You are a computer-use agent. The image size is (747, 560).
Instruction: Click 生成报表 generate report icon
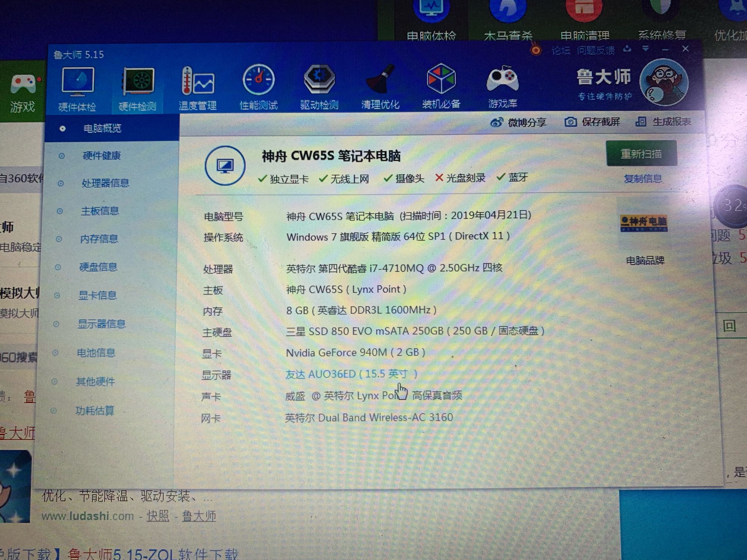pos(641,122)
